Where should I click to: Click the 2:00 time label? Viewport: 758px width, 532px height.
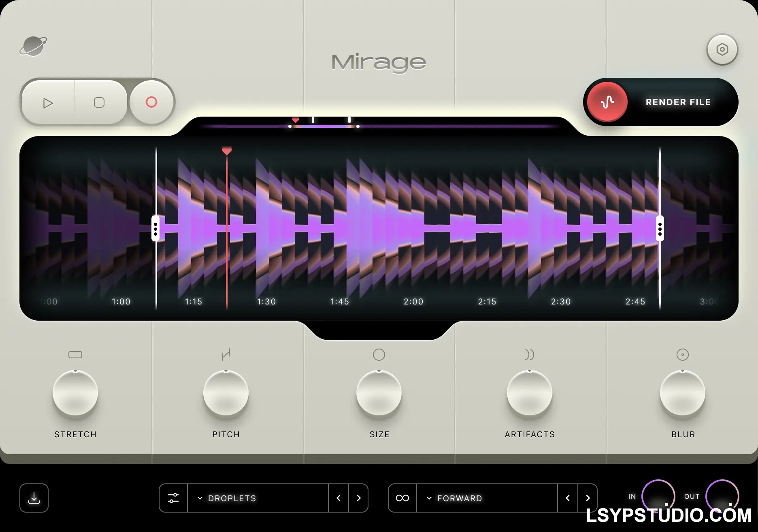point(413,302)
